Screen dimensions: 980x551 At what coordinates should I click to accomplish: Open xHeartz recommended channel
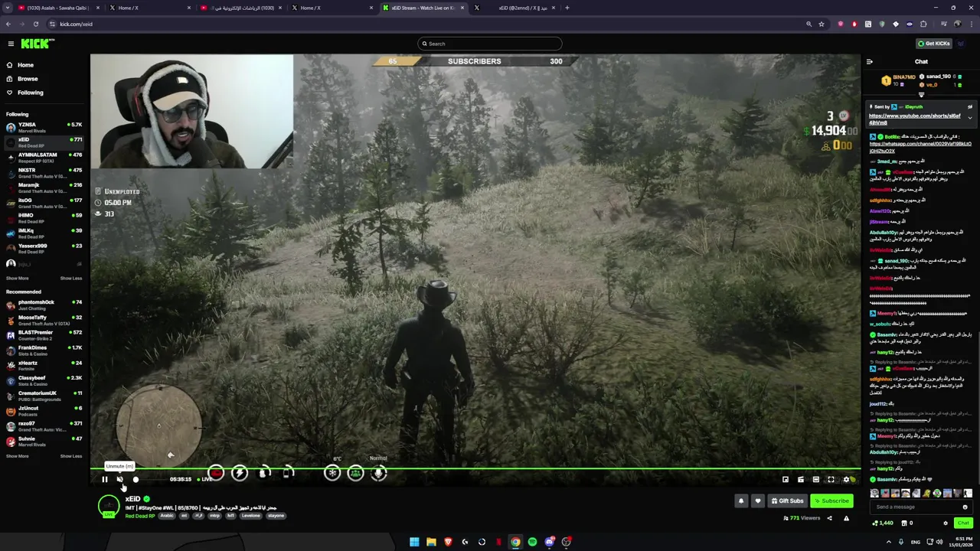click(44, 365)
